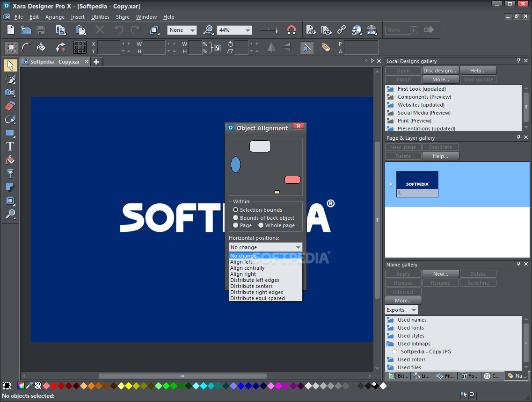Screen dimensions: 532x402
Task: Click the X position input field
Action: pos(109,44)
